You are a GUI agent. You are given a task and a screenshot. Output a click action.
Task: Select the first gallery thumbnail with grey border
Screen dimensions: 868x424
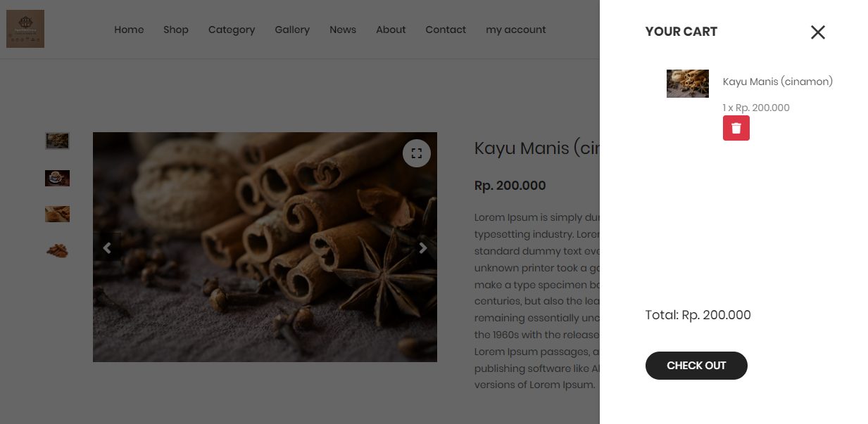point(57,141)
